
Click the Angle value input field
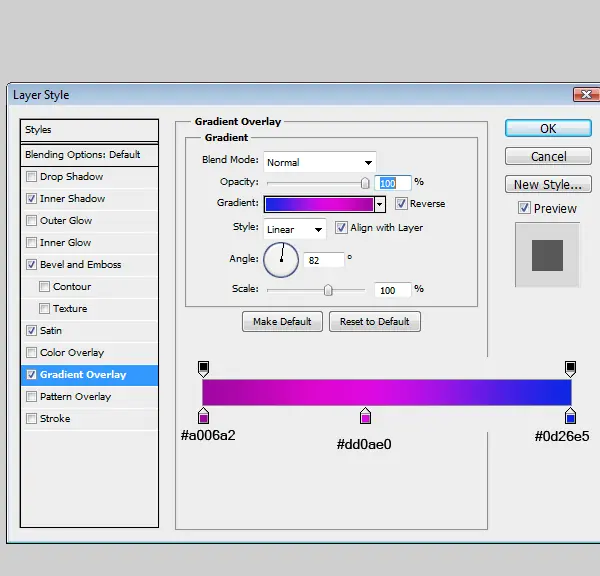point(324,260)
